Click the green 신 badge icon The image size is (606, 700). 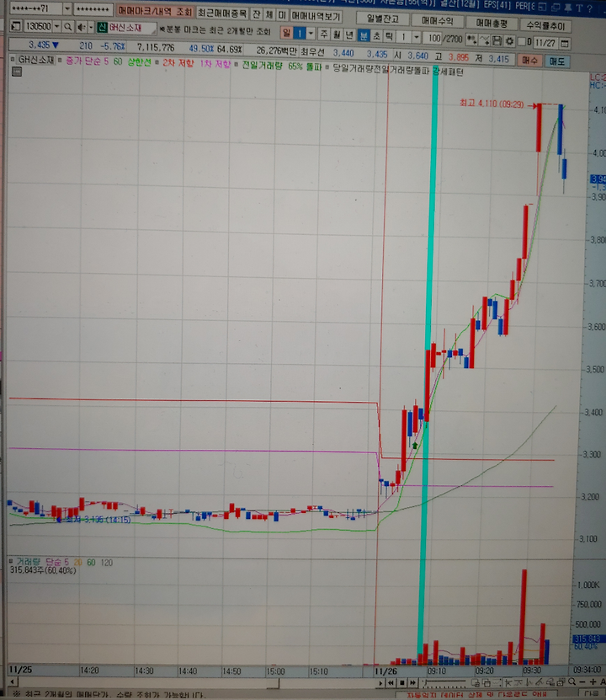pyautogui.click(x=102, y=28)
